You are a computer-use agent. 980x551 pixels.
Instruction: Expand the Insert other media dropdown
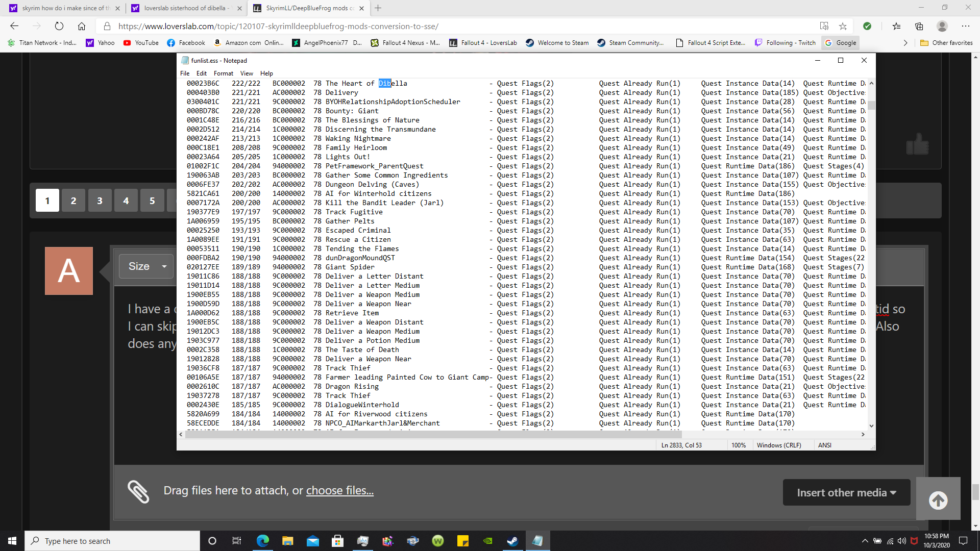pyautogui.click(x=846, y=492)
